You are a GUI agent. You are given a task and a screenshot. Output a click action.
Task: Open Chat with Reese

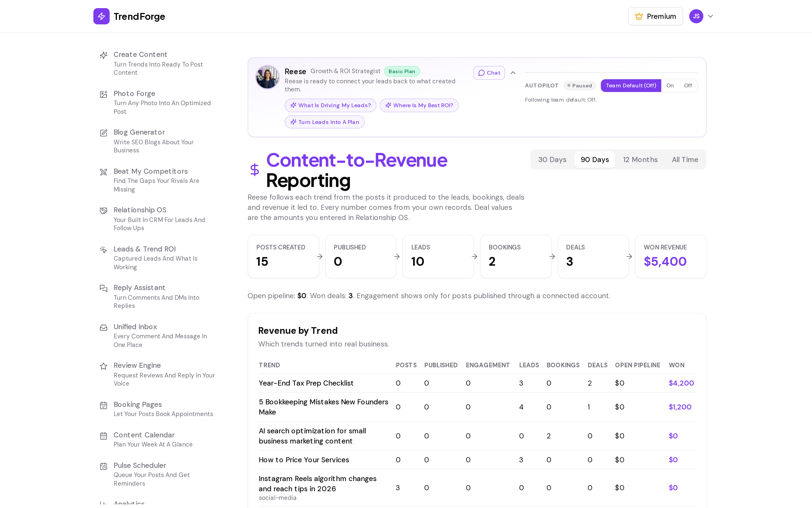[489, 73]
